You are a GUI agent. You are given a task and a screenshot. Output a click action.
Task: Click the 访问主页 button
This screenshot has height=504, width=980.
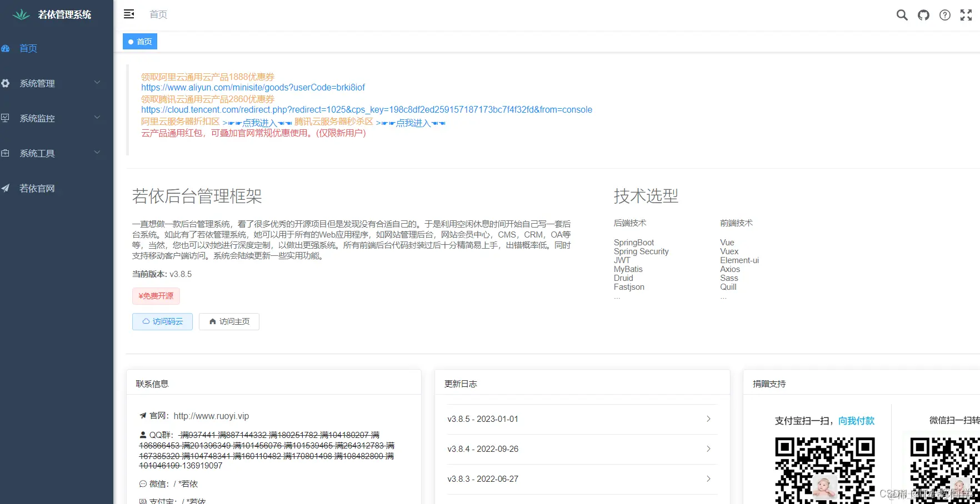pyautogui.click(x=229, y=321)
